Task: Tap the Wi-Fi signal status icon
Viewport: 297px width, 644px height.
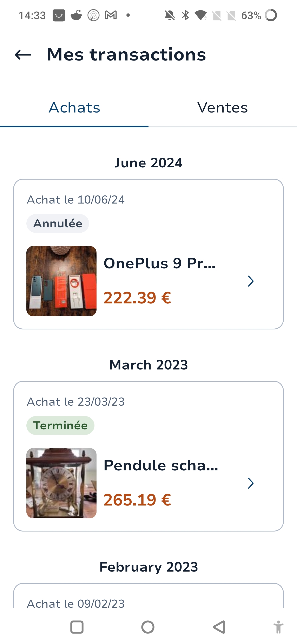Action: [201, 15]
